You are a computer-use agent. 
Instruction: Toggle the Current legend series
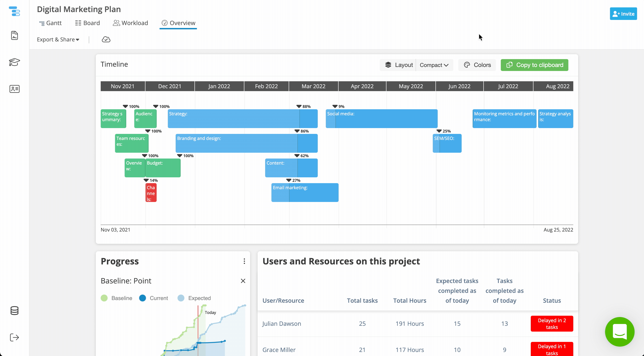point(154,298)
